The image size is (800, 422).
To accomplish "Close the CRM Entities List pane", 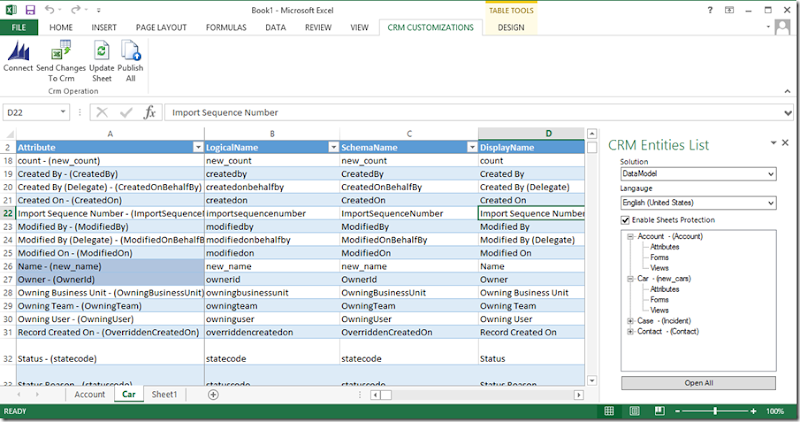I will coord(785,143).
